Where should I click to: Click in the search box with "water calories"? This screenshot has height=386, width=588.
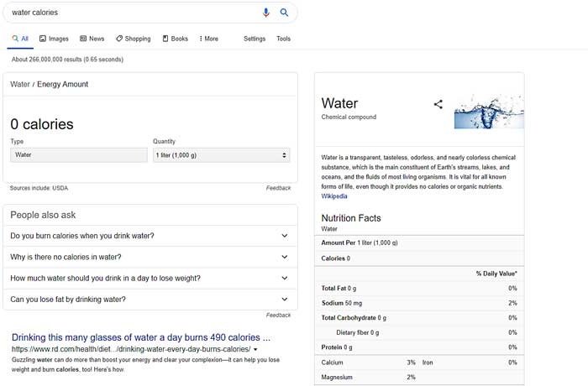click(x=126, y=13)
